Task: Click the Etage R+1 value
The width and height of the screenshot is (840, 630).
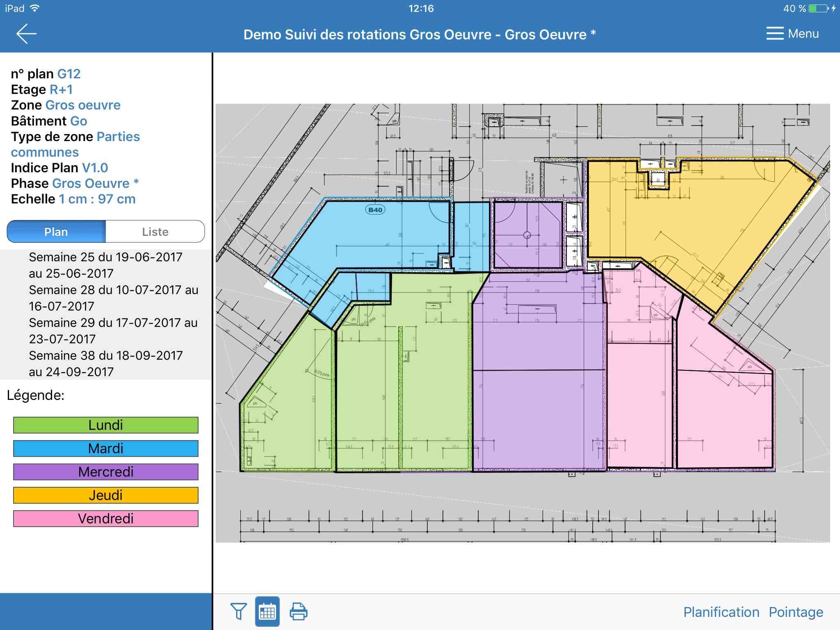Action: coord(61,89)
